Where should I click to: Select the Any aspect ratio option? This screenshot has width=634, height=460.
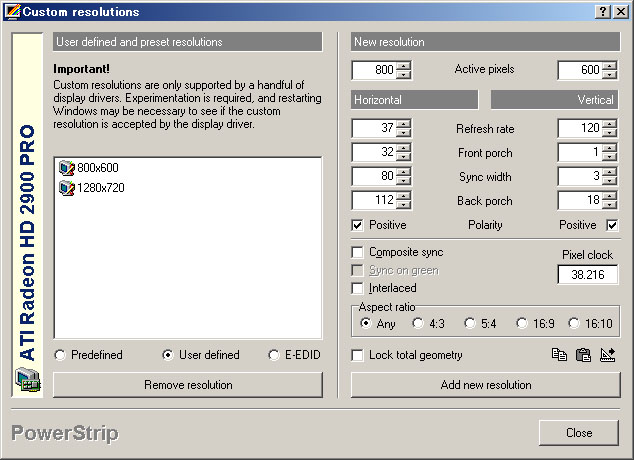(x=366, y=323)
